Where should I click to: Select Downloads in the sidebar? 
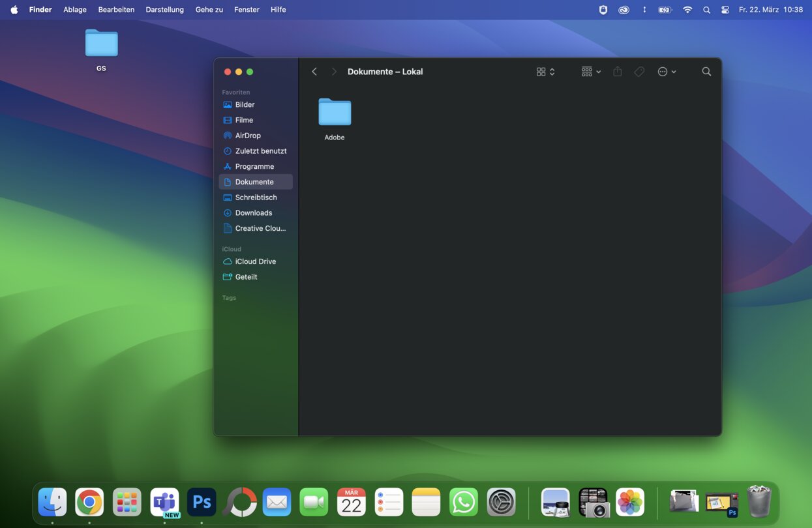(x=254, y=213)
